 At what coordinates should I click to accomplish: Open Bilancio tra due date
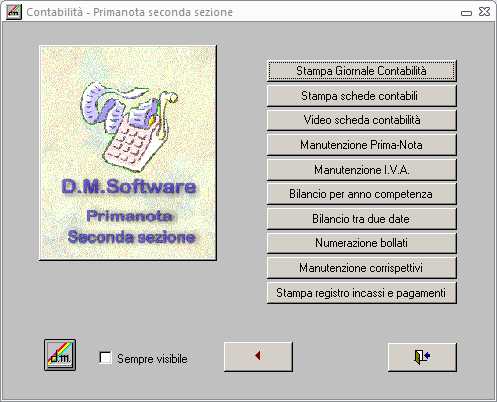(361, 219)
